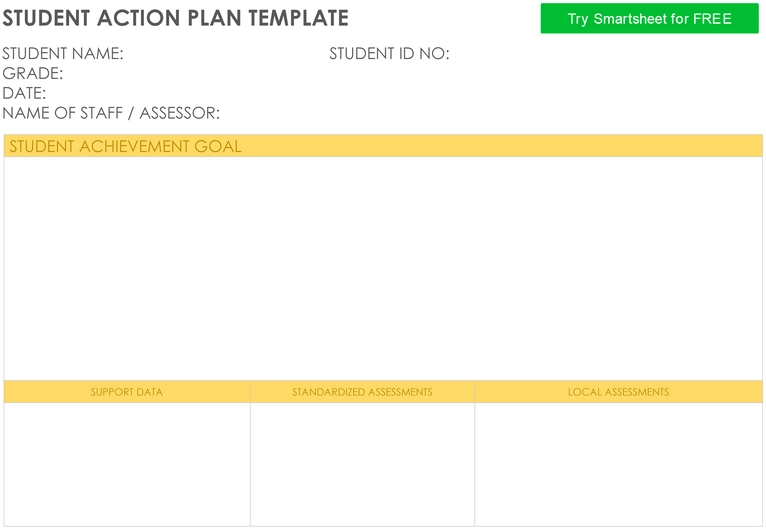Click inside the Student Achievement Goal text area
Image resolution: width=766 pixels, height=528 pixels.
coord(383,269)
